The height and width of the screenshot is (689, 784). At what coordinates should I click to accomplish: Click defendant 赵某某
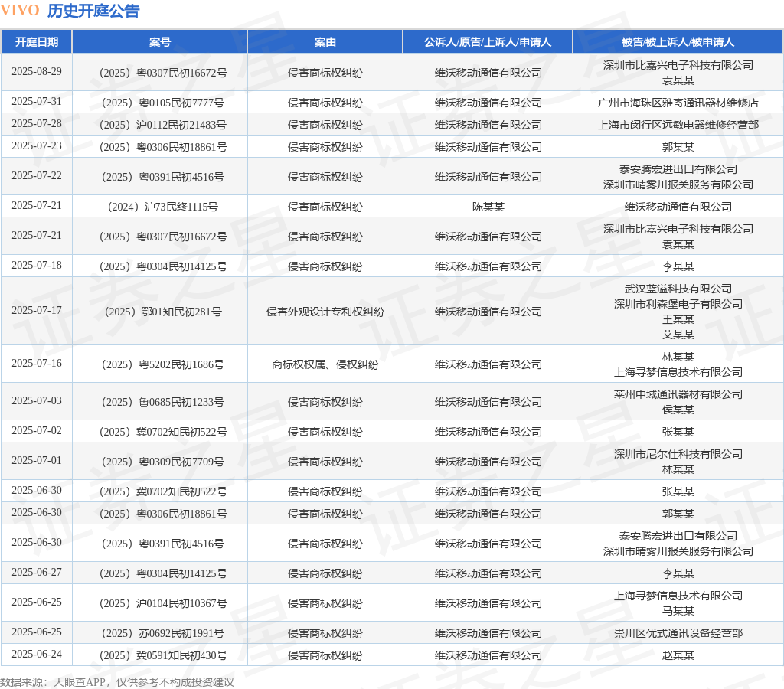(x=678, y=655)
